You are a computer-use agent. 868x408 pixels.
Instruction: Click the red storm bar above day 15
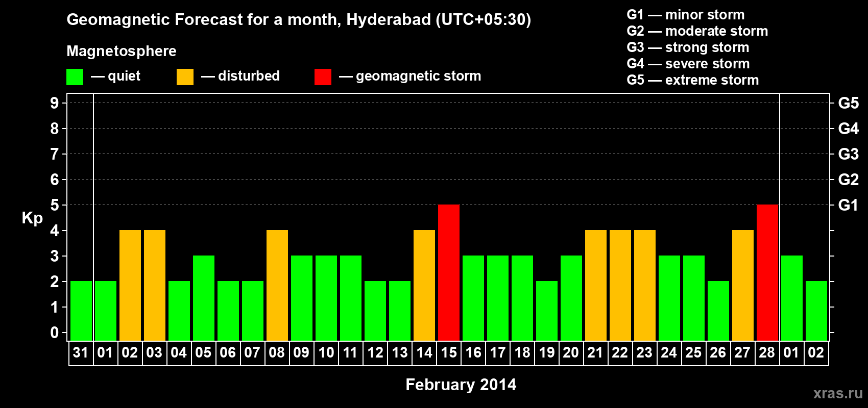[449, 273]
